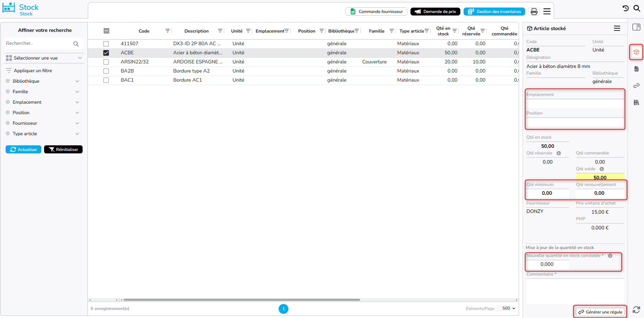Click the Réinitialiser button

coord(63,150)
